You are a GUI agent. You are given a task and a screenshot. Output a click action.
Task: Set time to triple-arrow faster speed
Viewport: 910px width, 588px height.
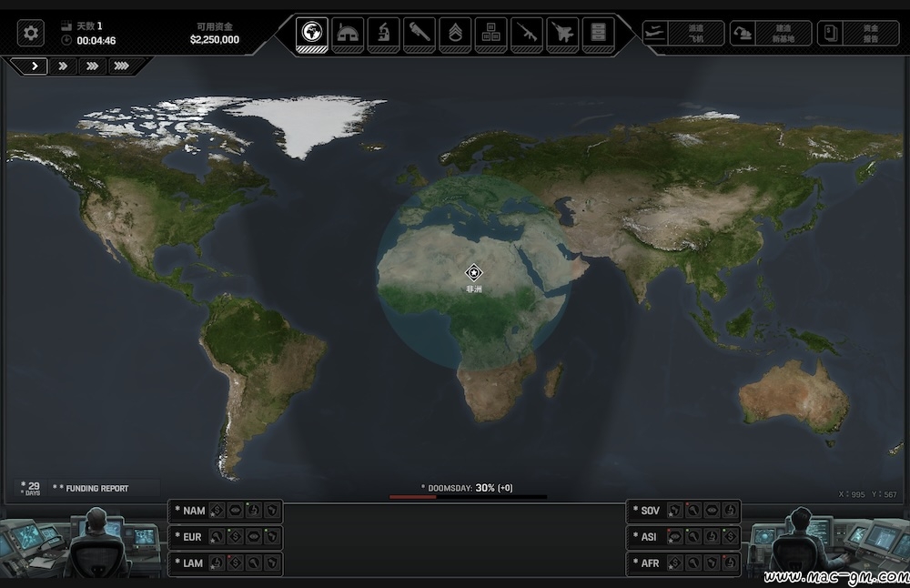(92, 66)
